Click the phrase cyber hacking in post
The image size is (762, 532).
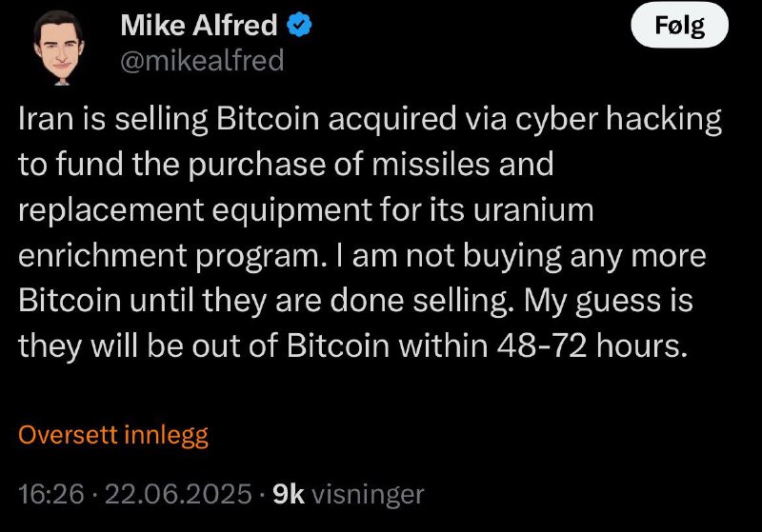pos(618,119)
